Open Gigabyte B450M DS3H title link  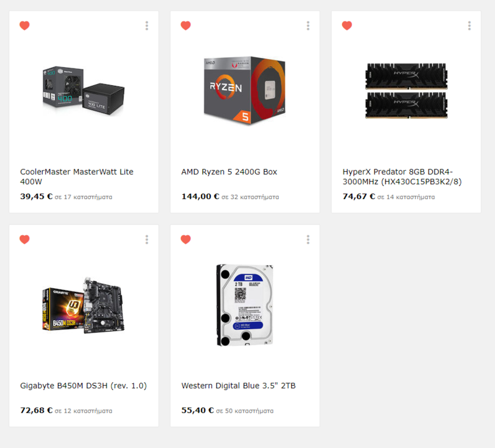pos(84,386)
